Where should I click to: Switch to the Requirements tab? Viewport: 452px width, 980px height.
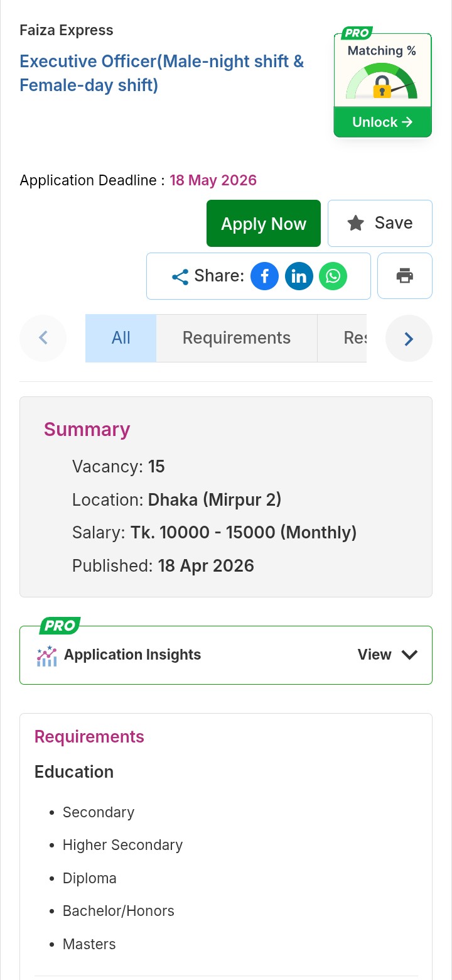pos(236,338)
